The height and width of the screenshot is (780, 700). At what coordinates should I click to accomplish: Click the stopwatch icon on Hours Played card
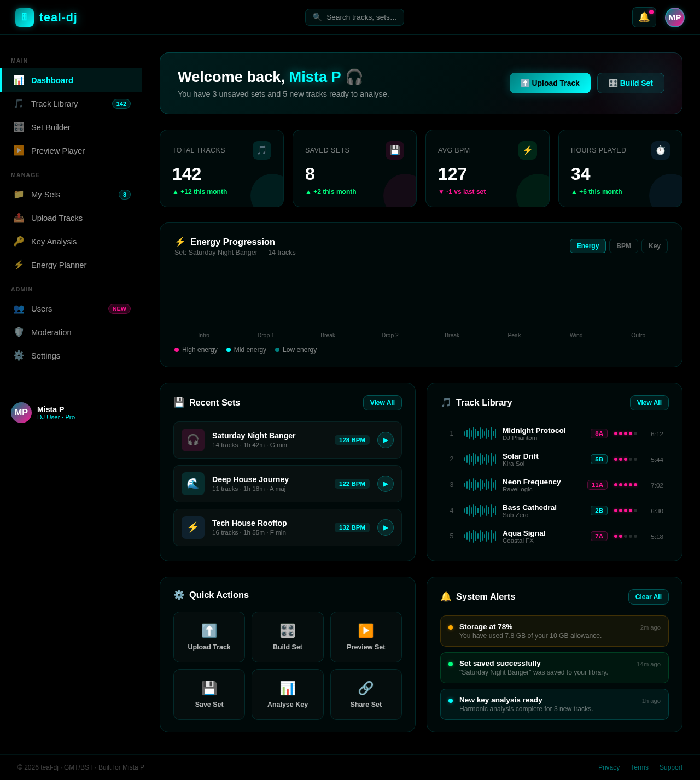(x=660, y=150)
